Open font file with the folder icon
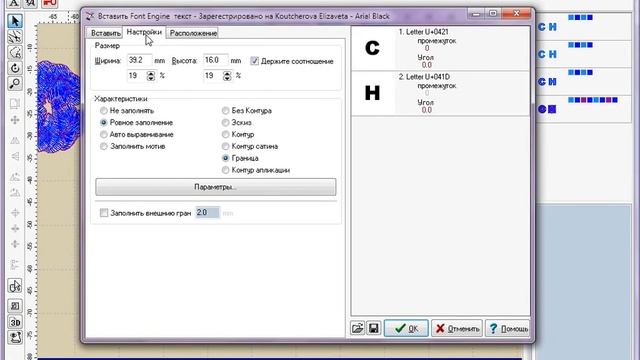This screenshot has height=360, width=640. pos(358,328)
